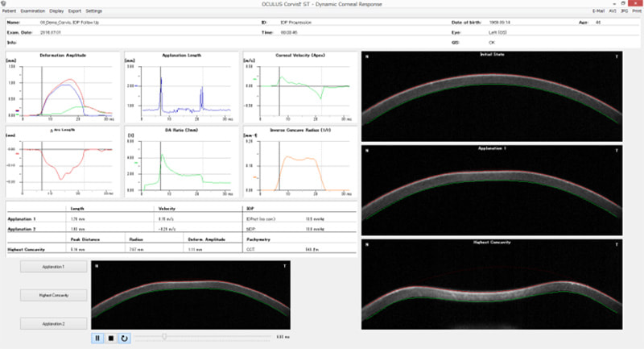This screenshot has height=349, width=644.
Task: Click the 'Applanation 2' row label in table
Action: coord(22,230)
